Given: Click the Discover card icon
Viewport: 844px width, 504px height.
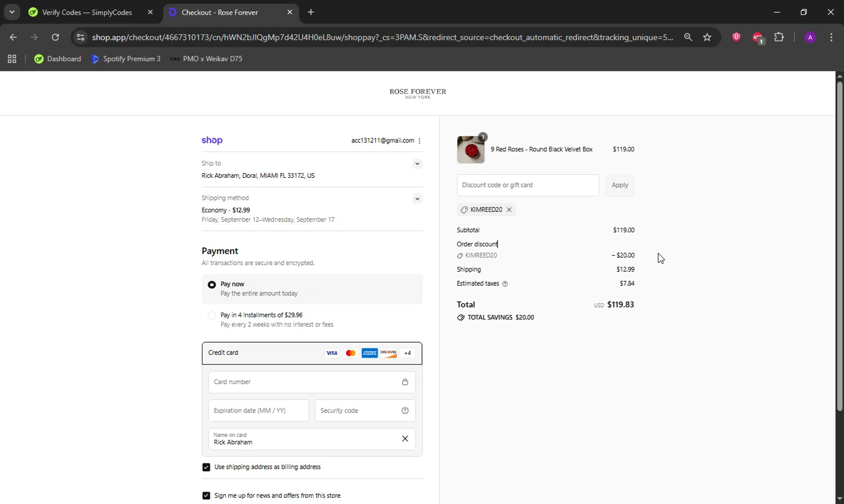Looking at the screenshot, I should tap(388, 353).
